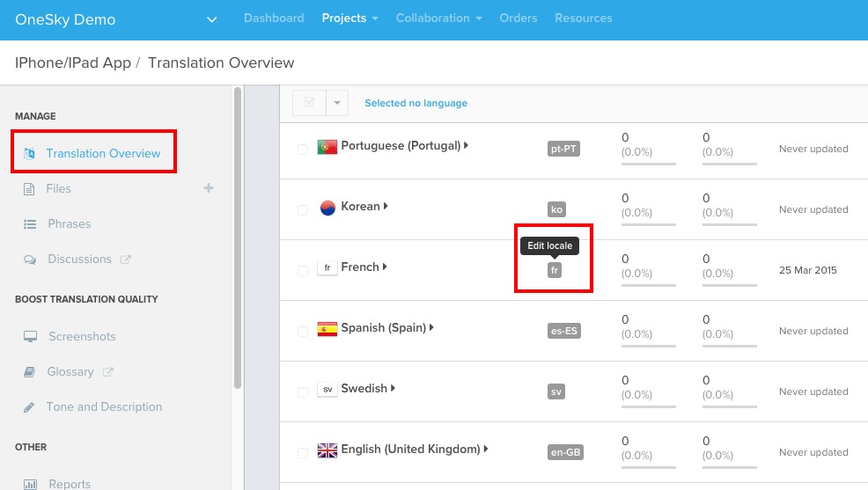
Task: Select the Korean language checkbox
Action: (303, 210)
